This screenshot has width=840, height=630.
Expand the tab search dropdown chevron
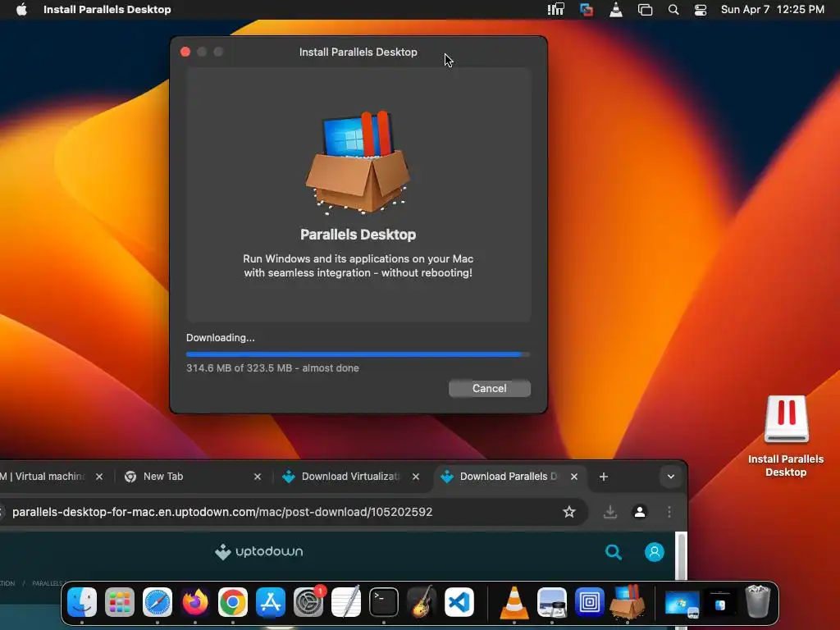[x=671, y=477]
